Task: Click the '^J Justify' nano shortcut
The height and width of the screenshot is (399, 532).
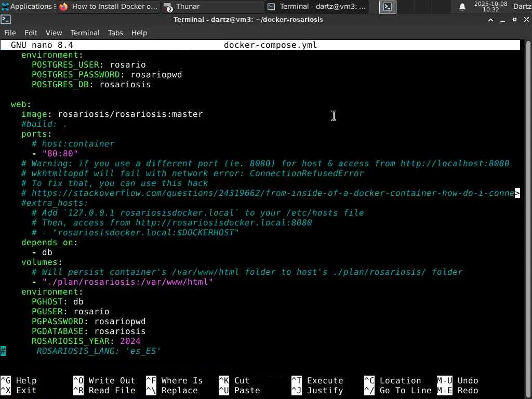Action: [x=317, y=391]
